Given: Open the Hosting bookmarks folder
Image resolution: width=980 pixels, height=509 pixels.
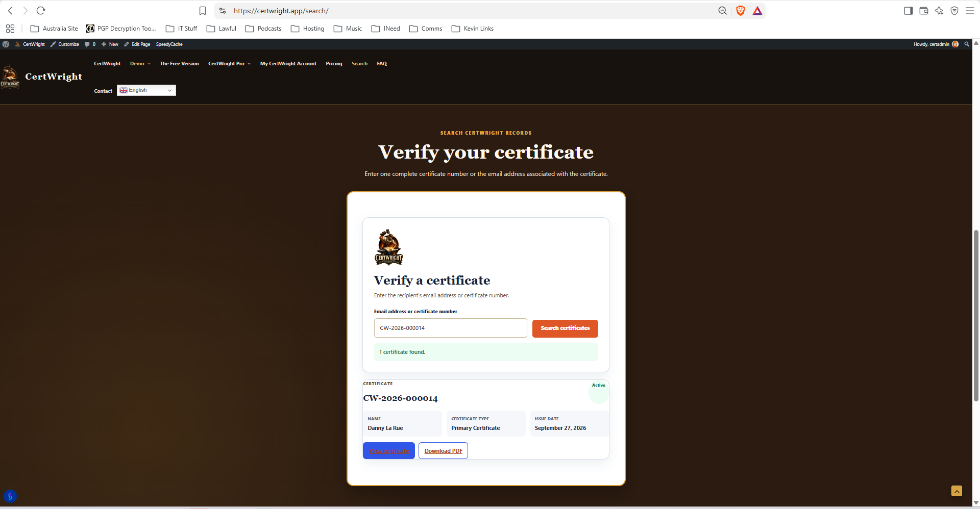Looking at the screenshot, I should [308, 29].
